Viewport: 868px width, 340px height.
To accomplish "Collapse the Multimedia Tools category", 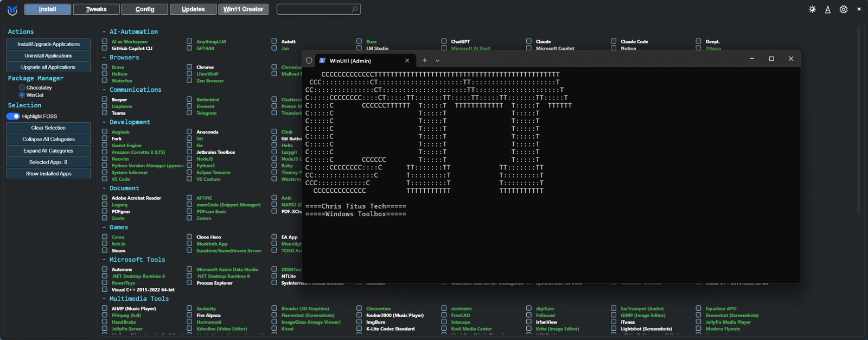I will tap(136, 299).
